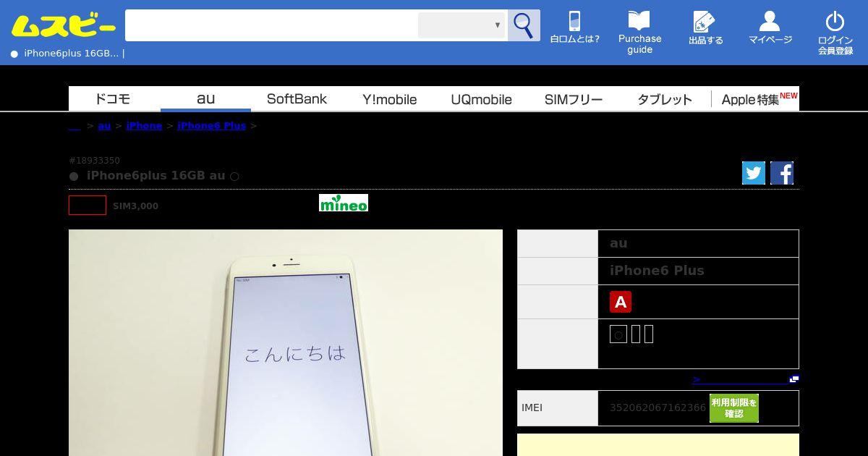Switch to the SoftBank carrier tab

[x=297, y=99]
